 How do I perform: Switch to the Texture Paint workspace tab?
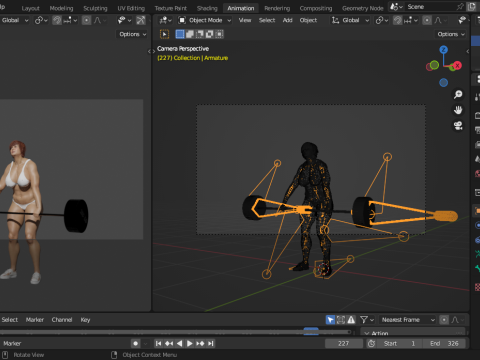pos(171,8)
